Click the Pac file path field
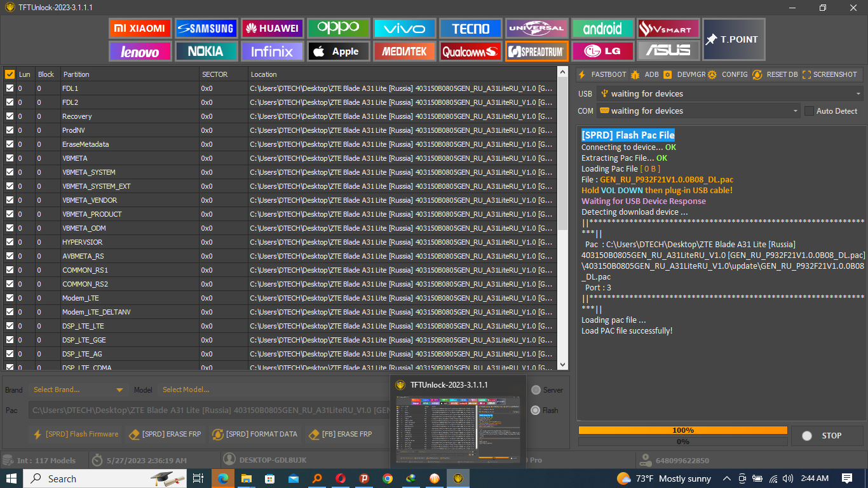 click(210, 410)
